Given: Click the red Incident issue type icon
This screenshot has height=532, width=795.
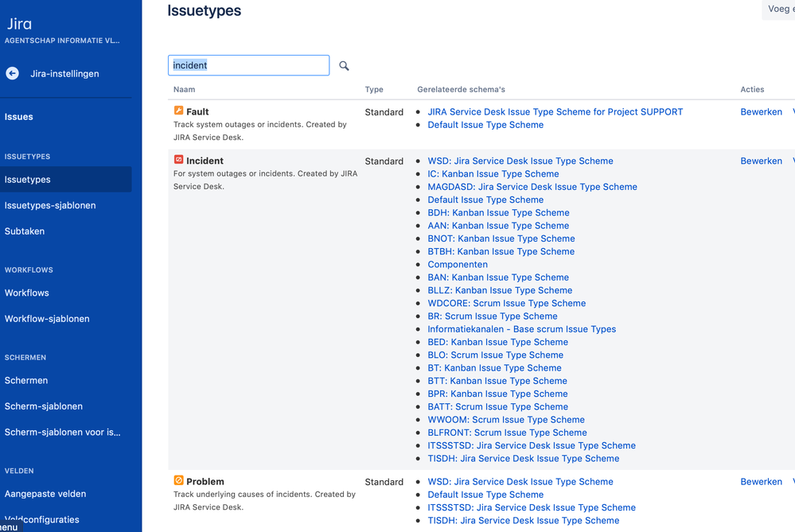Looking at the screenshot, I should click(178, 160).
